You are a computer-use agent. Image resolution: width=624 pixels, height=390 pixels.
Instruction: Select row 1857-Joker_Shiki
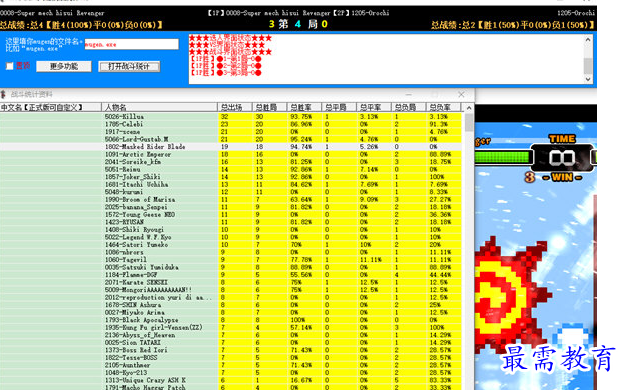tap(231, 177)
